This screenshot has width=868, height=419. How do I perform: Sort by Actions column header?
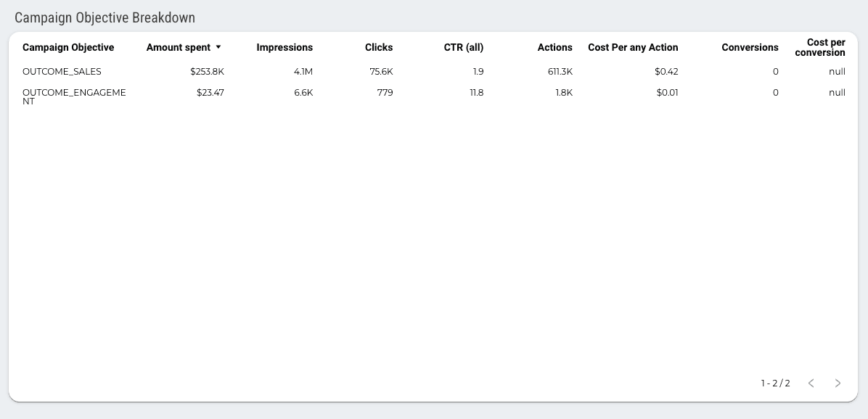point(554,48)
